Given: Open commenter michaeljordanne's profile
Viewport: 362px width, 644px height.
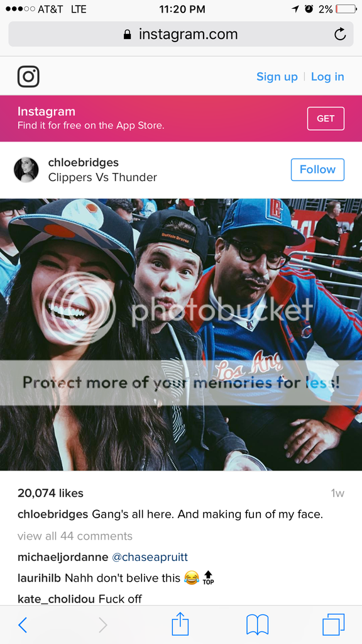Looking at the screenshot, I should click(63, 557).
